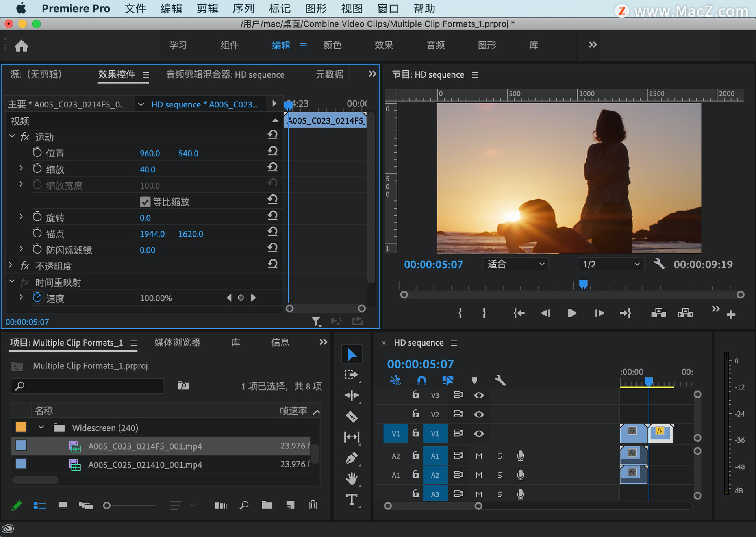
Task: Select the Pen tool
Action: [x=352, y=458]
